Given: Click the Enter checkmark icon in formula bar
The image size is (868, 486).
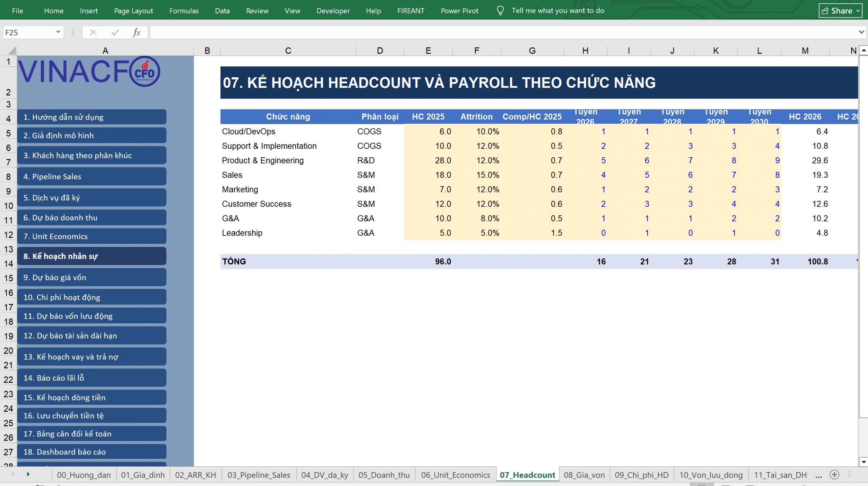Looking at the screenshot, I should 115,33.
